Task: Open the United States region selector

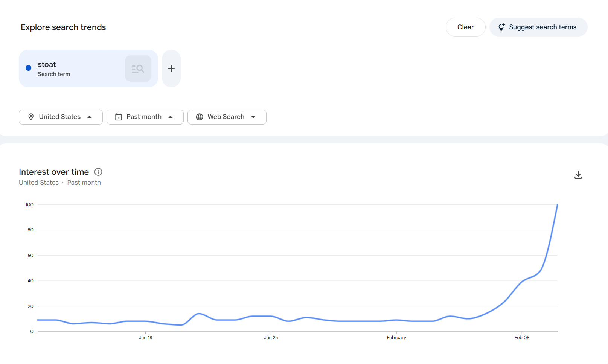Action: pos(60,117)
